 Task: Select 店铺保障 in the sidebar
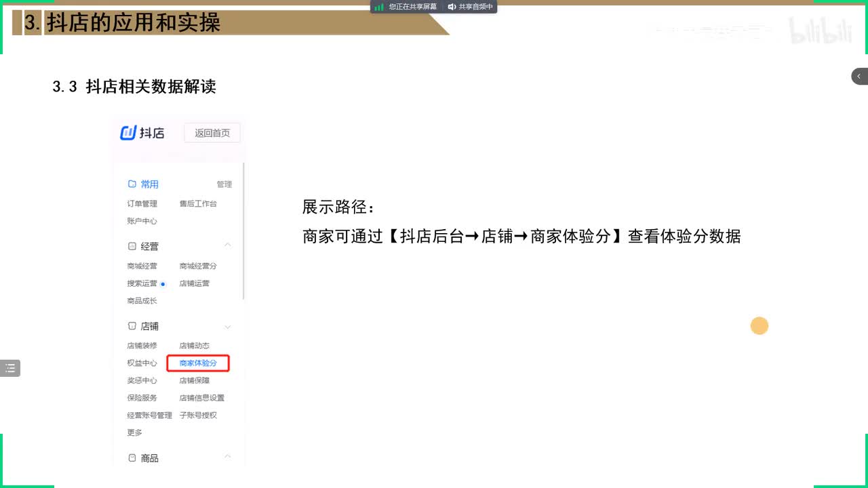point(195,381)
